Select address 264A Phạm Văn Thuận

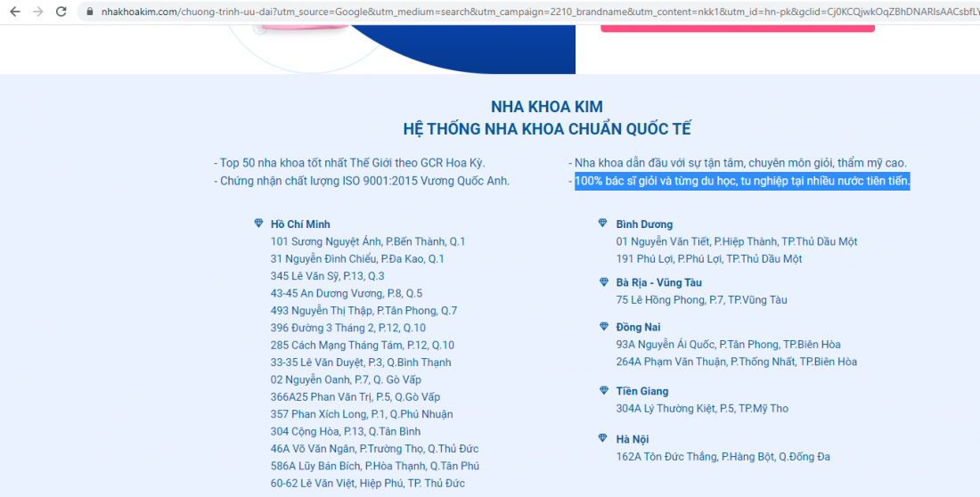tap(737, 362)
